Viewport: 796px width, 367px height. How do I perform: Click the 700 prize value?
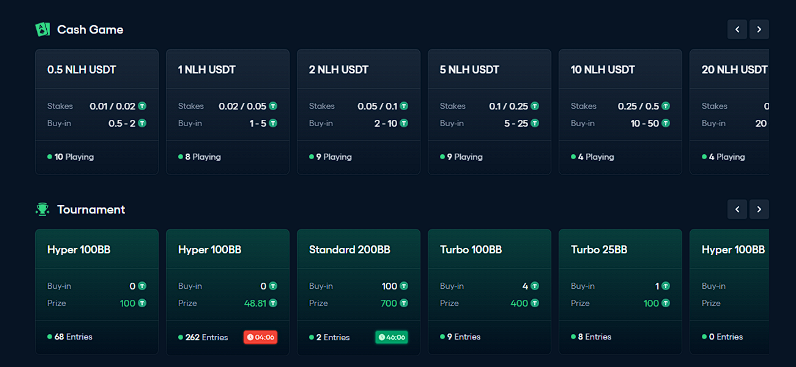[x=389, y=303]
